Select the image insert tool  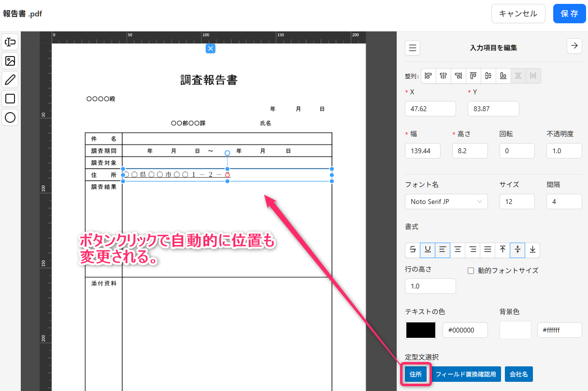10,61
